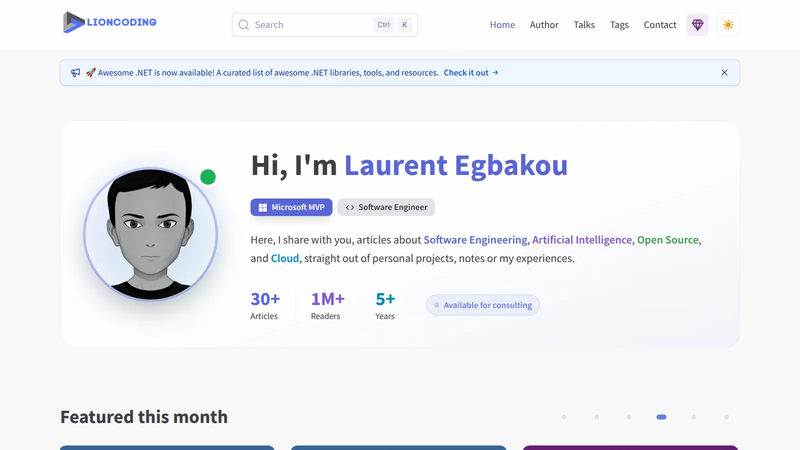Screen dimensions: 800x450
Task: Click the purple diamond sponsor icon
Action: click(x=697, y=24)
